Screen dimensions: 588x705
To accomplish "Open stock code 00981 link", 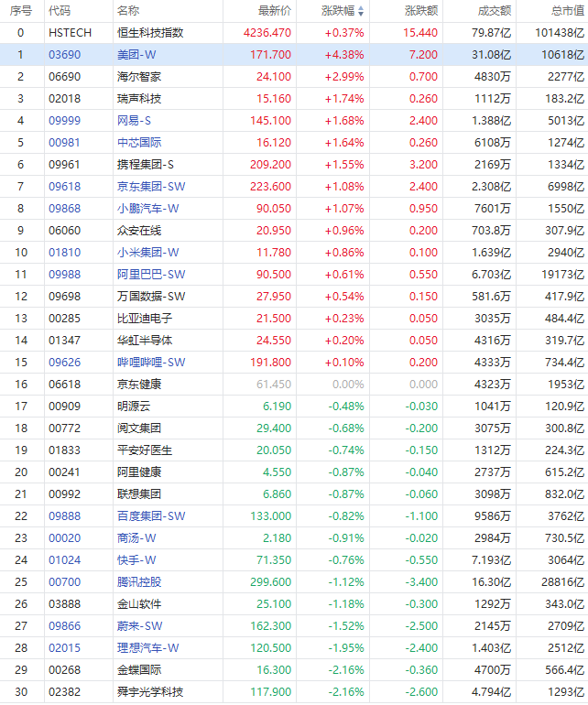I will 65,143.
